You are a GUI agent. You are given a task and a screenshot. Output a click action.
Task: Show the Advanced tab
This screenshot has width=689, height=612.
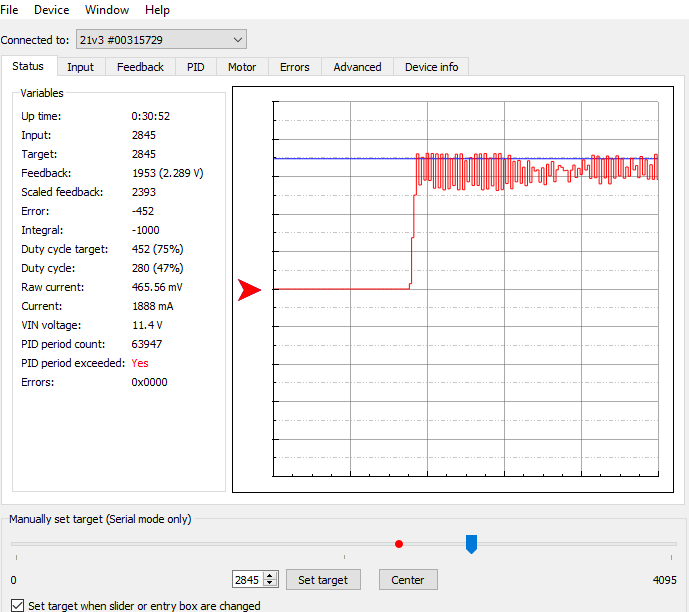(x=357, y=67)
